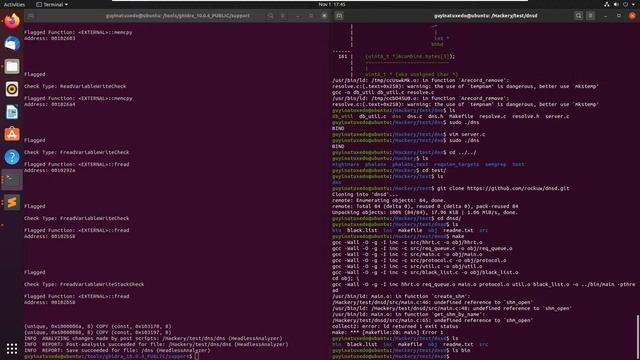Viewport: 640px width, 360px height.
Task: Click 'INFO REPORT: Save succeeded for file' line
Action: click(x=117, y=350)
